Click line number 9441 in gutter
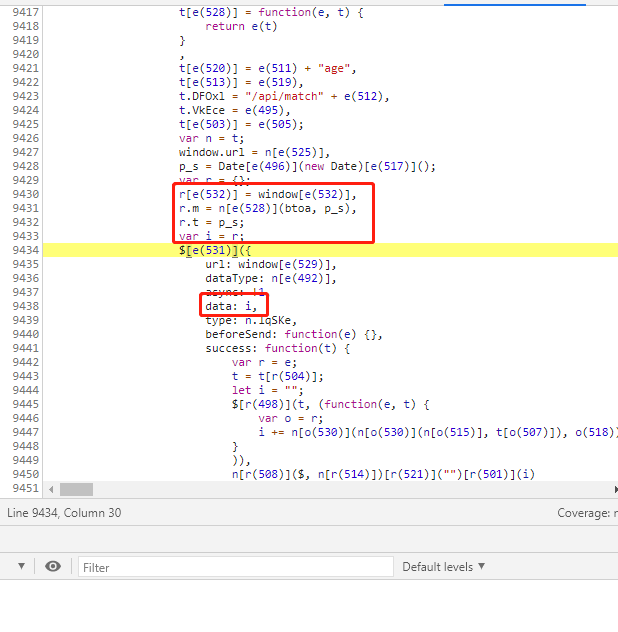 point(26,348)
